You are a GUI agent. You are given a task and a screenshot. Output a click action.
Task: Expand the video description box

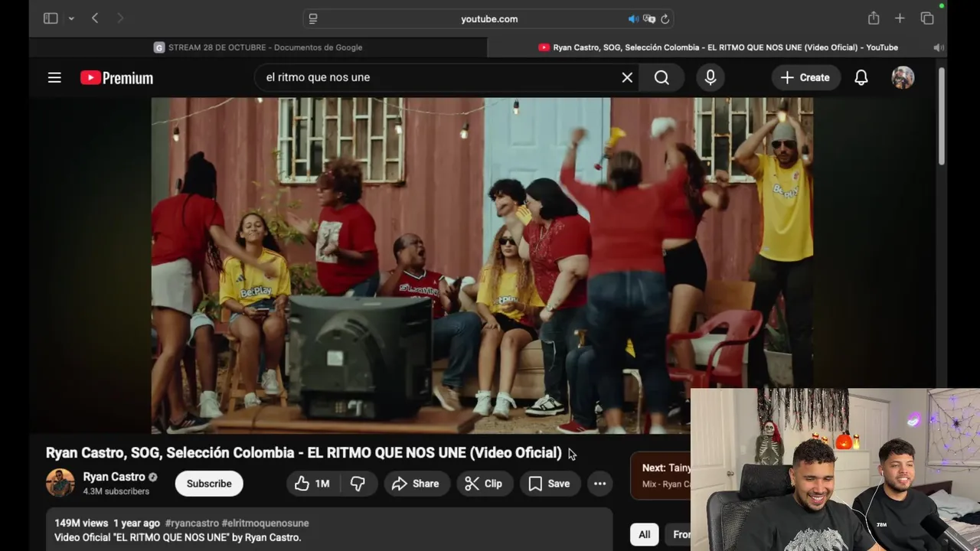click(x=329, y=530)
